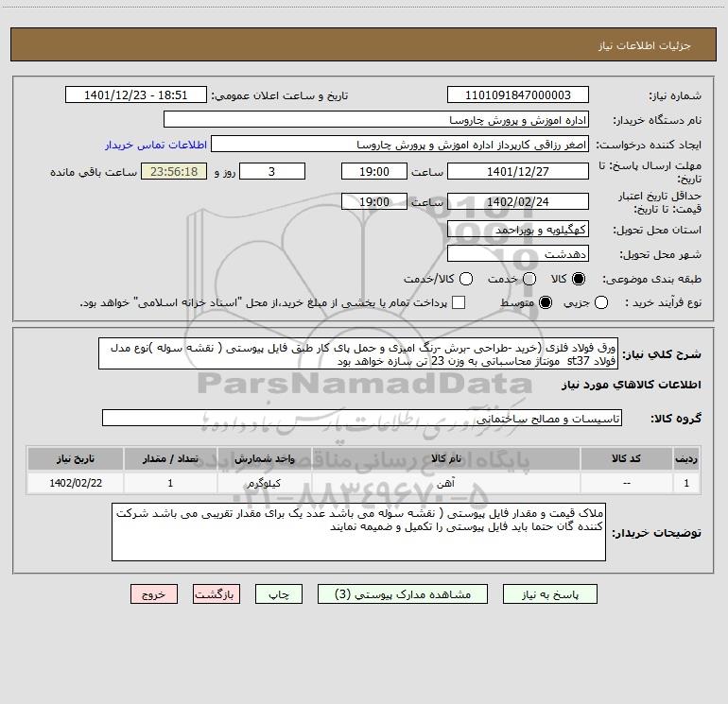The image size is (728, 704).
Task: Select the کالا/خدمت radio option
Action: 466,279
